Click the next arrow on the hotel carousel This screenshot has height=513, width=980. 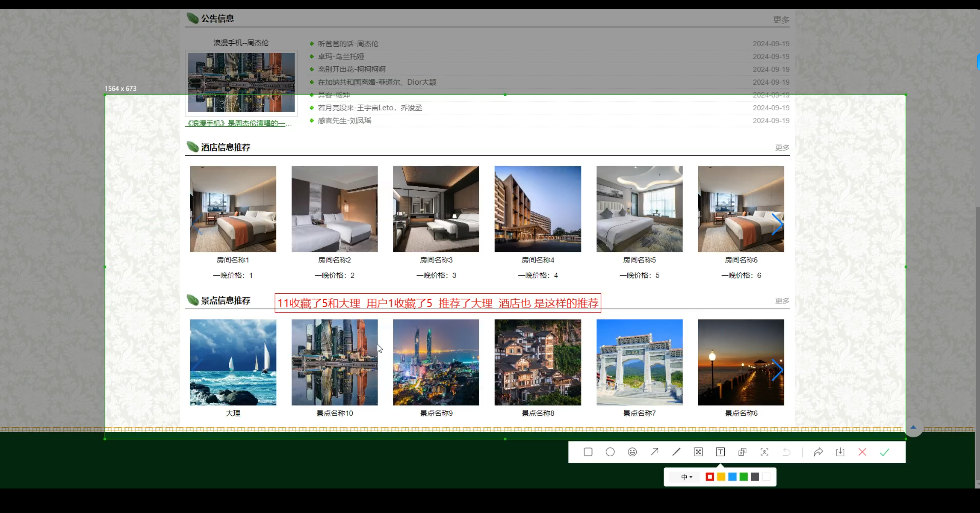pos(778,224)
